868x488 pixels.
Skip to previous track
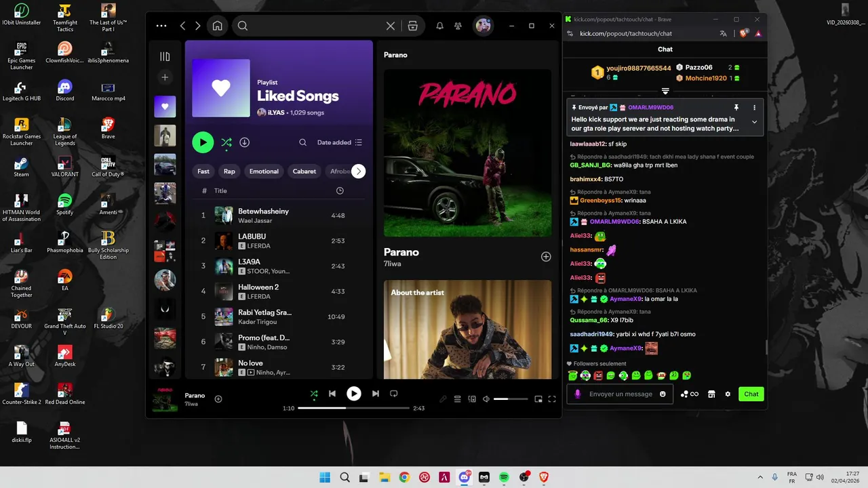click(332, 394)
